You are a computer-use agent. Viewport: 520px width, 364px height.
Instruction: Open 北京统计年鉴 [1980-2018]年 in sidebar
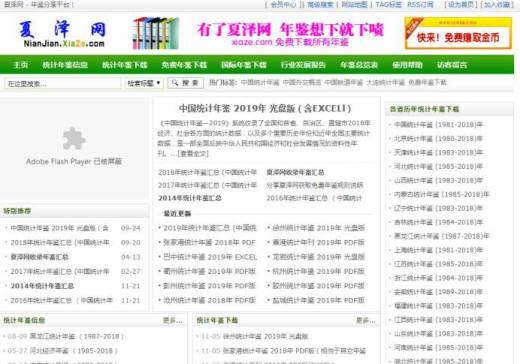tap(438, 139)
